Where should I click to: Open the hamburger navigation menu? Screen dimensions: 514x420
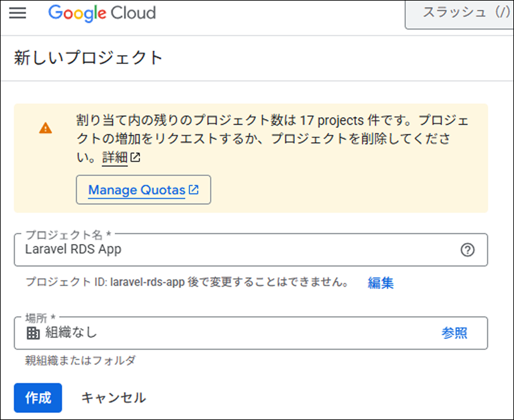(x=18, y=13)
